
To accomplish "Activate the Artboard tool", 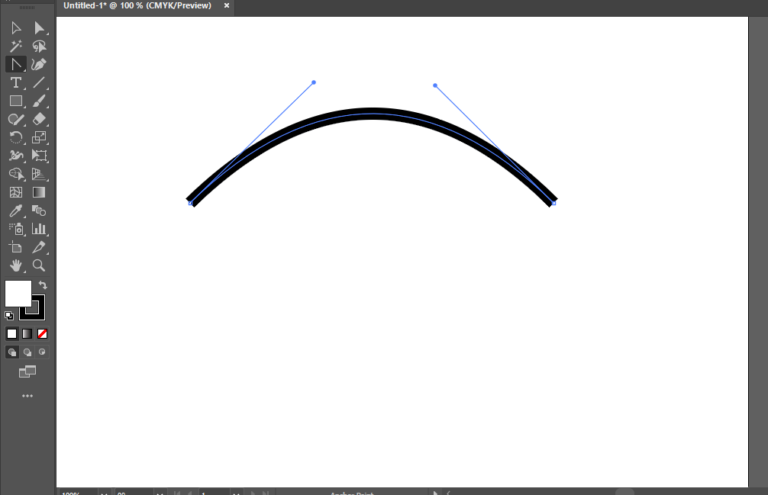I will (x=16, y=247).
